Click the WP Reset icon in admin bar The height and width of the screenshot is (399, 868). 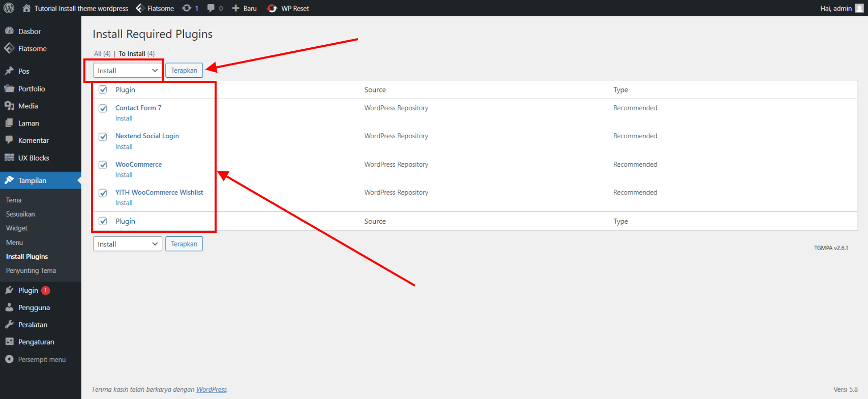coord(272,8)
